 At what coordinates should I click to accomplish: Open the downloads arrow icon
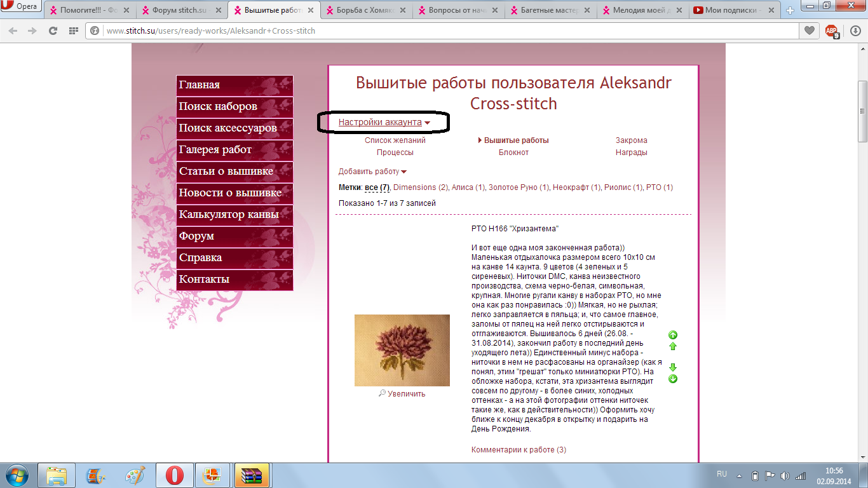pyautogui.click(x=855, y=30)
